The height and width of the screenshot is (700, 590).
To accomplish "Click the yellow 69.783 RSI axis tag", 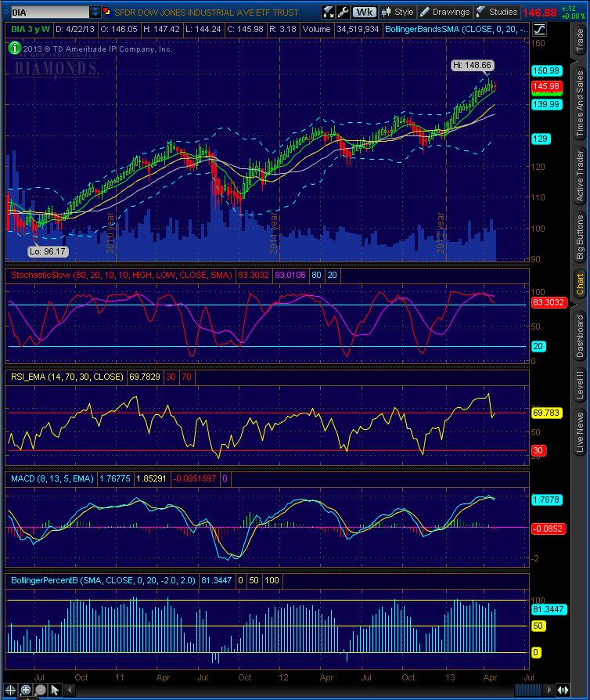I will point(546,413).
